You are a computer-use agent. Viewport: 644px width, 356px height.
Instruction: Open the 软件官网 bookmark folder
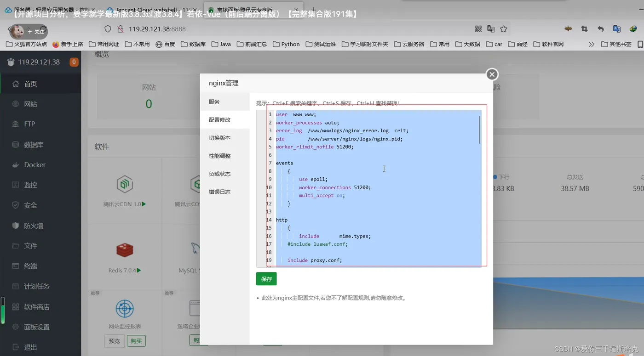[x=549, y=44]
